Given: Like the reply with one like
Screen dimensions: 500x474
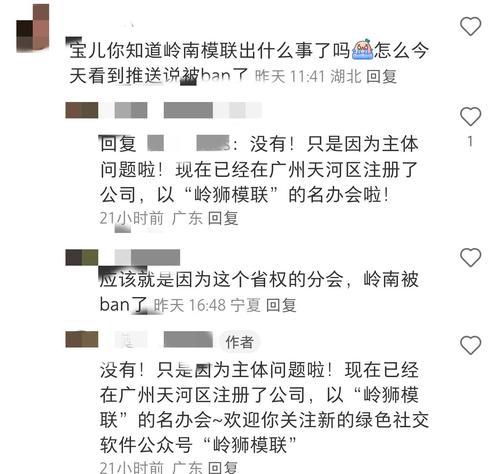Looking at the screenshot, I should pos(470,116).
